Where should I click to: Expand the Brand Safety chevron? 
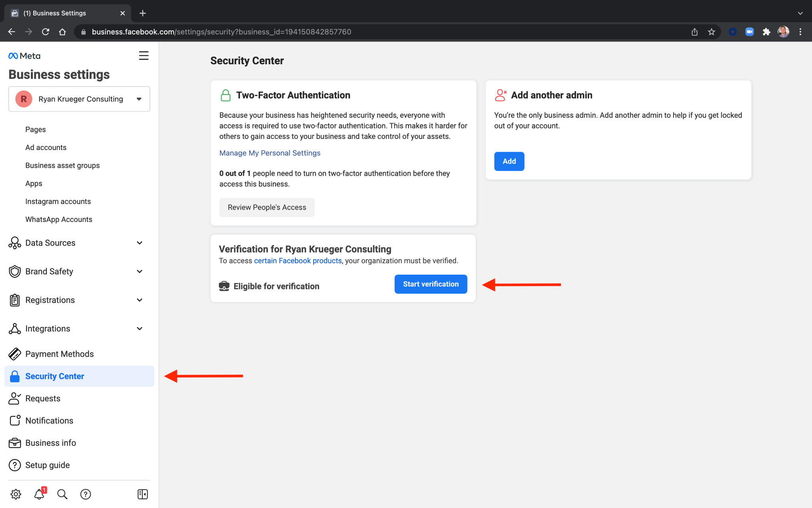point(140,271)
